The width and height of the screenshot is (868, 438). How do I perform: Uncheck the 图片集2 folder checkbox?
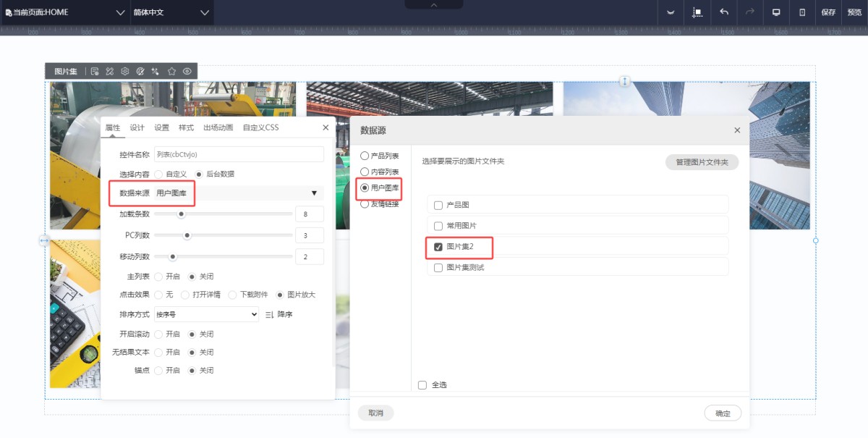tap(438, 247)
